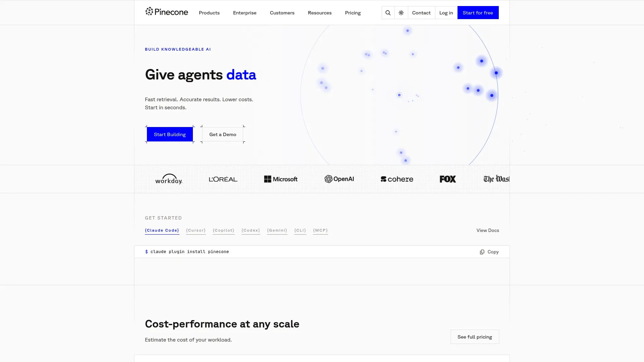Click the GET STARTED label
The width and height of the screenshot is (644, 362).
tap(163, 218)
